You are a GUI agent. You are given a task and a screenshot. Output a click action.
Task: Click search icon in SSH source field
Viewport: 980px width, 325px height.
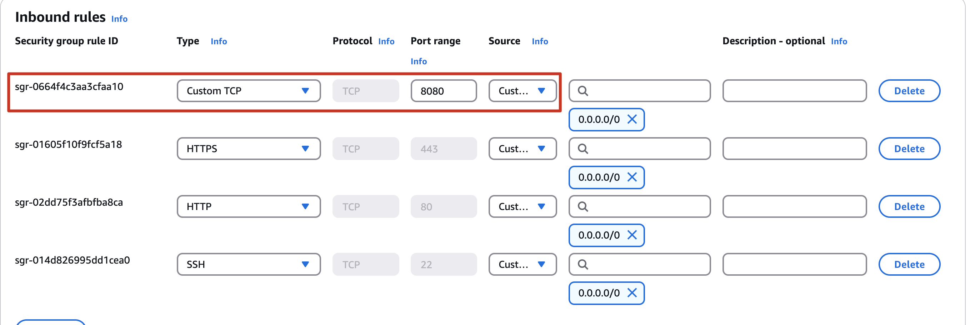(x=583, y=265)
